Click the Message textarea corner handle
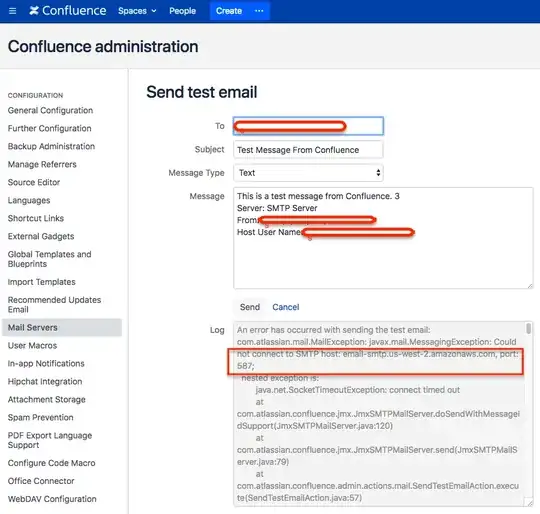Image resolution: width=540 pixels, height=514 pixels. 530,285
